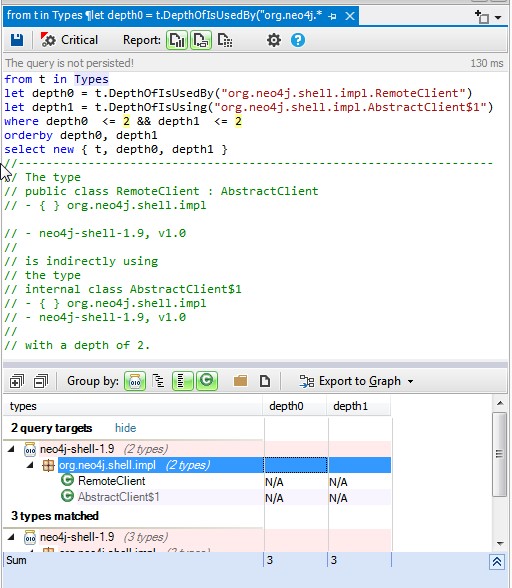Viewport: 512px width, 588px height.
Task: Click the DepthOfIsUsedBy code line
Action: coord(238,93)
